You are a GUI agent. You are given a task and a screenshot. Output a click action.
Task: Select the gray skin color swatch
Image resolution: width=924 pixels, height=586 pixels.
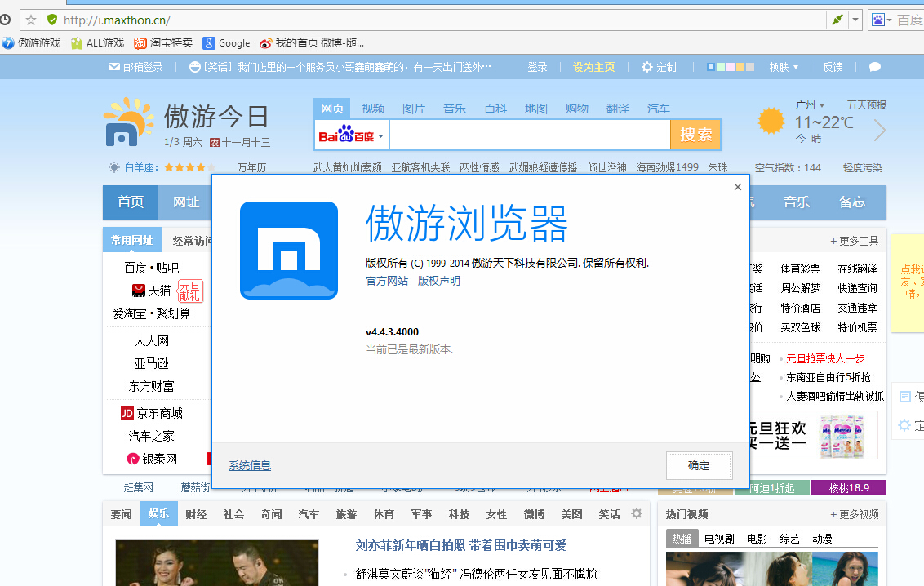coord(750,67)
